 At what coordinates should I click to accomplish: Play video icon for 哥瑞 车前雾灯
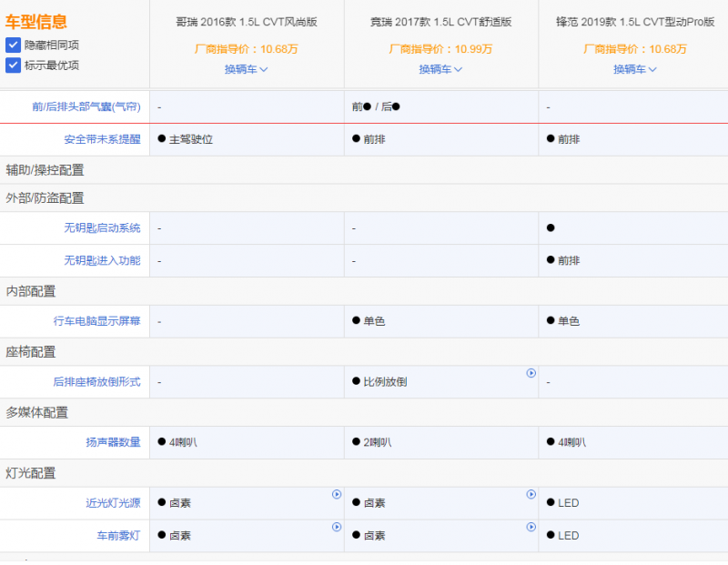[337, 527]
